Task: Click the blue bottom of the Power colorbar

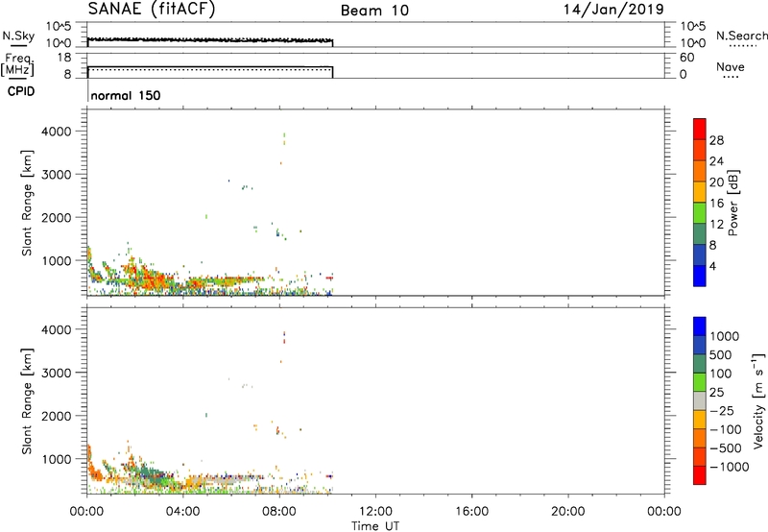Action: (x=700, y=276)
